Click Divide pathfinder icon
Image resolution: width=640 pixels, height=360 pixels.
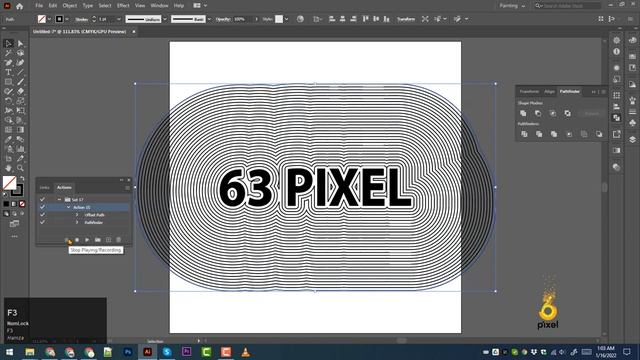(x=524, y=134)
